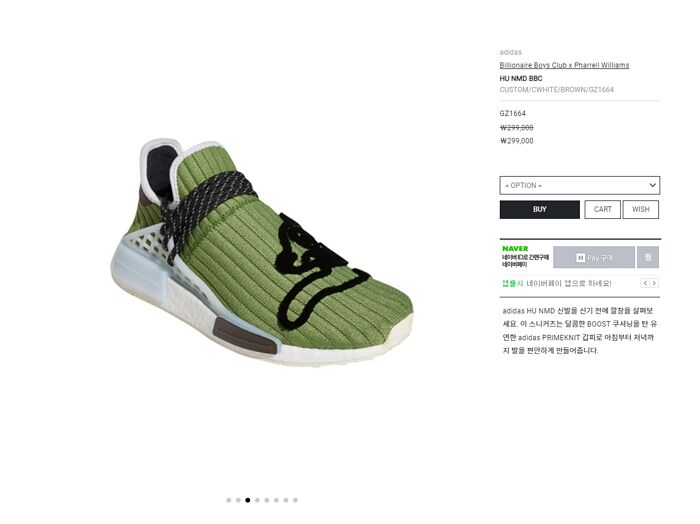This screenshot has width=700, height=524.
Task: Select the sixth image carousel dot
Action: coord(276,500)
